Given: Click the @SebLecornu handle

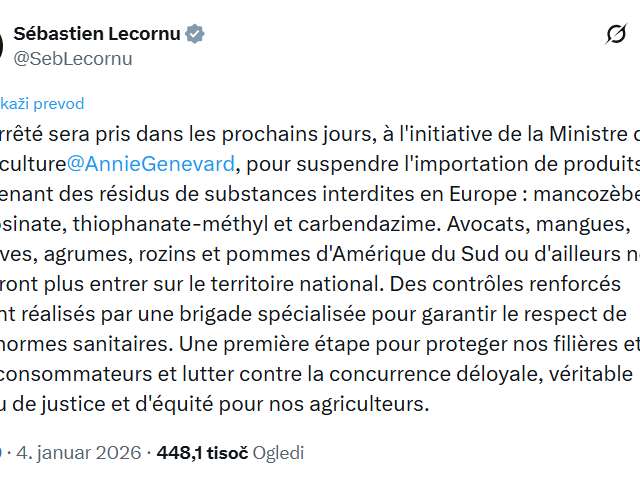Looking at the screenshot, I should 72,58.
